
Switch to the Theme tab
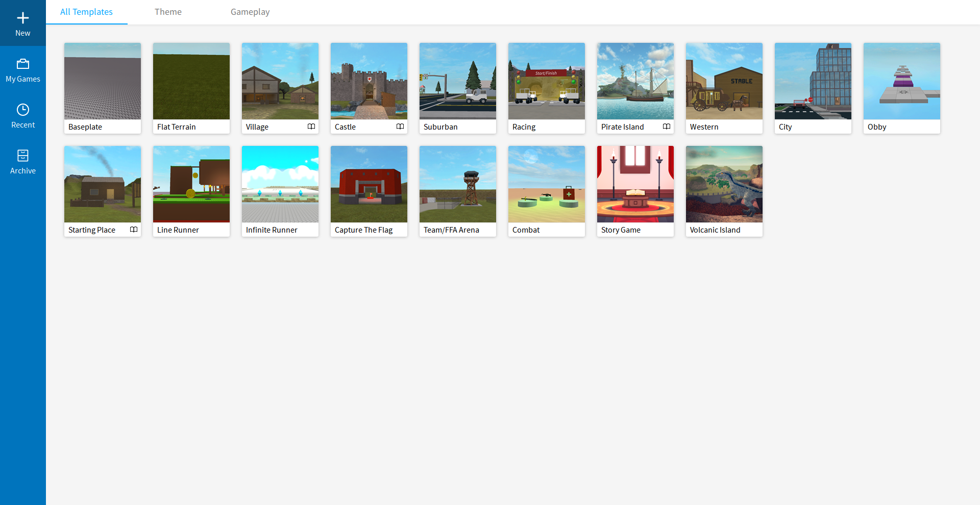pyautogui.click(x=168, y=12)
